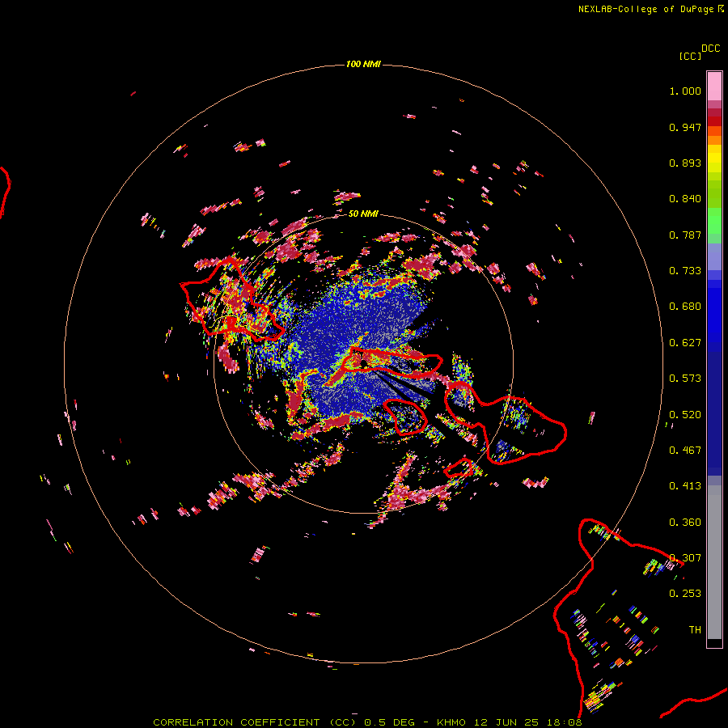Click the 0.307 value on the scale

click(x=685, y=558)
